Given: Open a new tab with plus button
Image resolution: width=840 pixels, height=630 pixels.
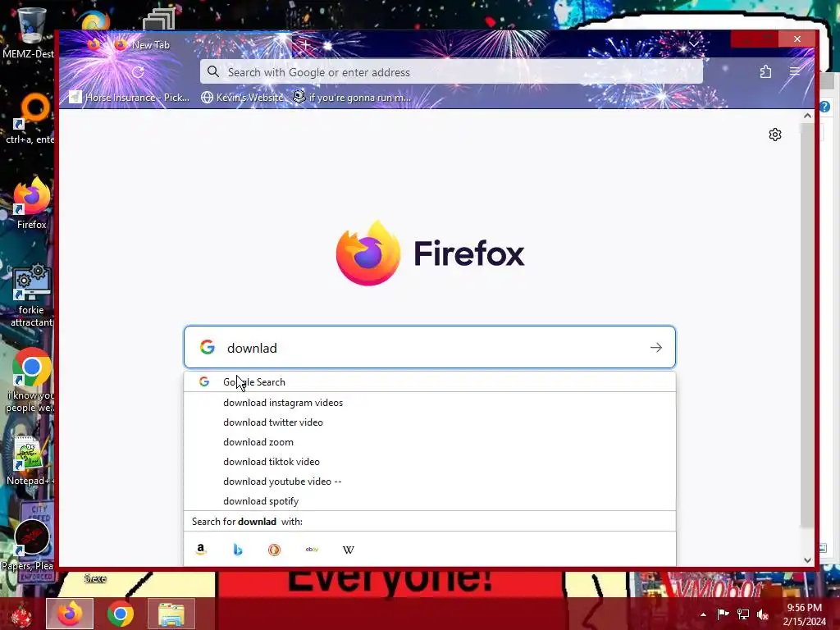Looking at the screenshot, I should [x=305, y=45].
